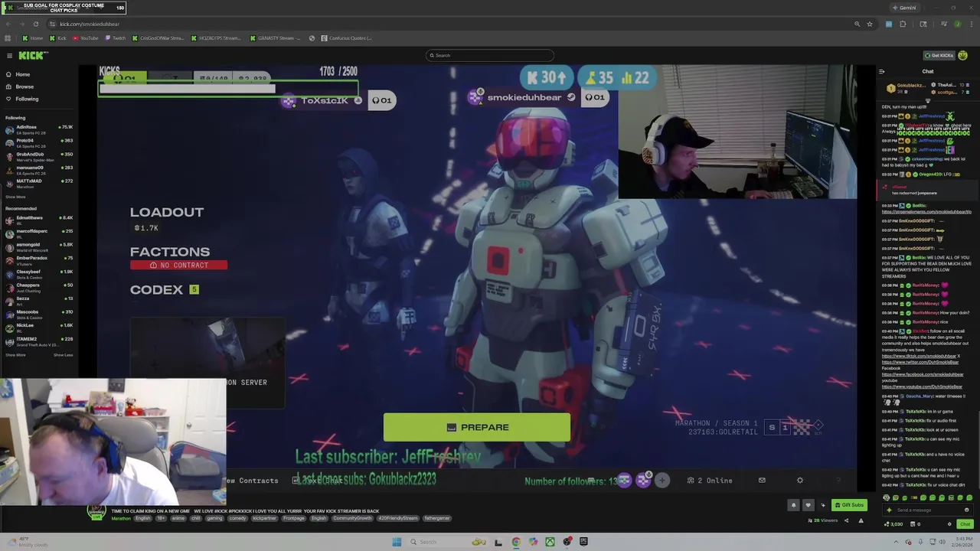980x551 pixels.
Task: Open Proto94 followed channel
Action: click(38, 142)
